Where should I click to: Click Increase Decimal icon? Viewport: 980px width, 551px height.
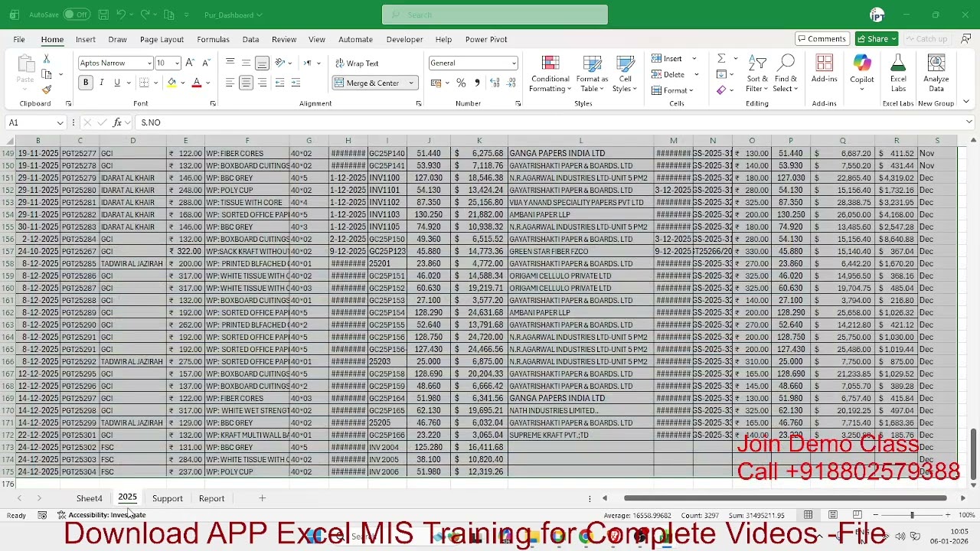[495, 83]
